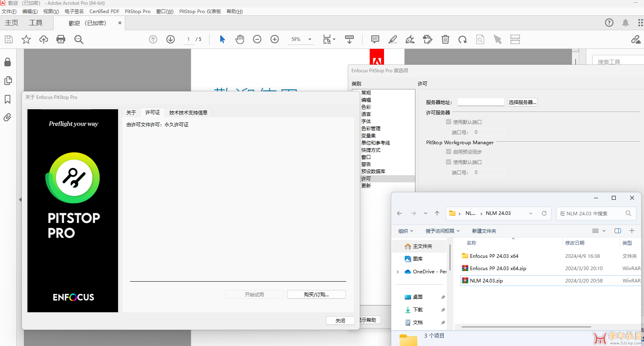Open the Explorer recent locations chevron
The width and height of the screenshot is (644, 346).
coord(425,213)
